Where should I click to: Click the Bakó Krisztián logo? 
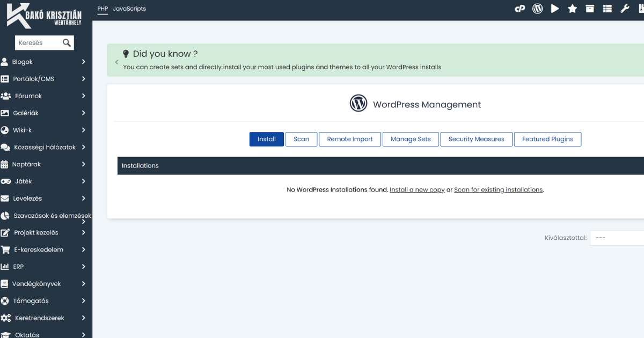pos(44,15)
